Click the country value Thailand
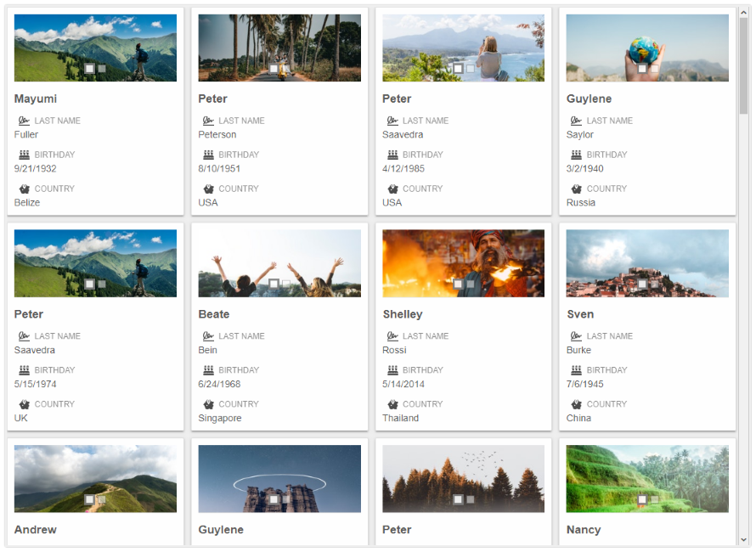 click(x=401, y=418)
